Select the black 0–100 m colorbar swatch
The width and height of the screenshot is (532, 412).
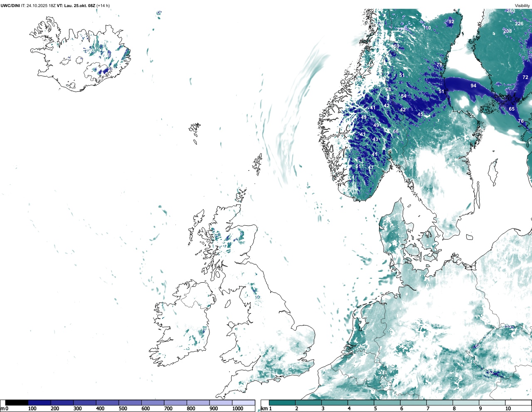coord(17,402)
